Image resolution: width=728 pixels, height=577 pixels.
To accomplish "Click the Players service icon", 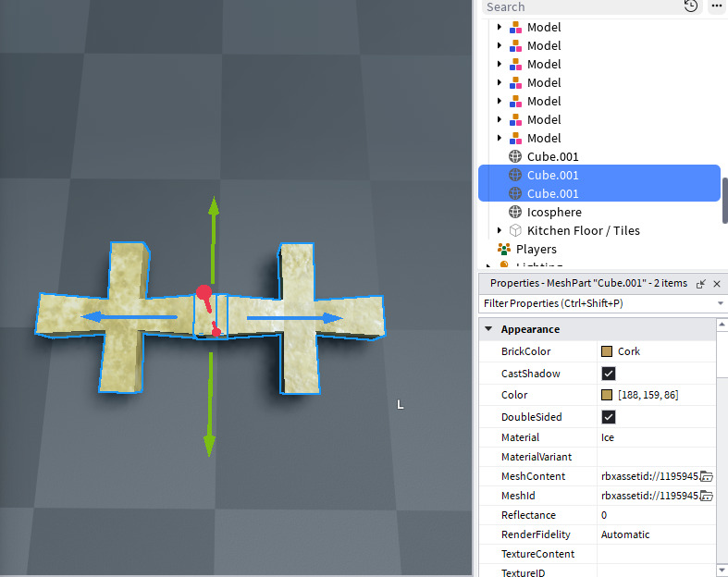I will tap(504, 249).
